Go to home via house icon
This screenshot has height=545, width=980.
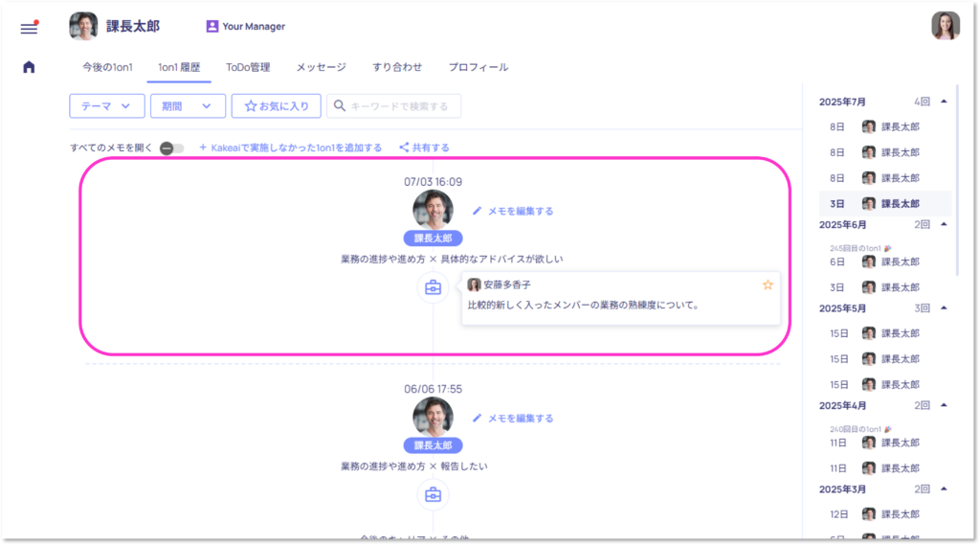(29, 67)
